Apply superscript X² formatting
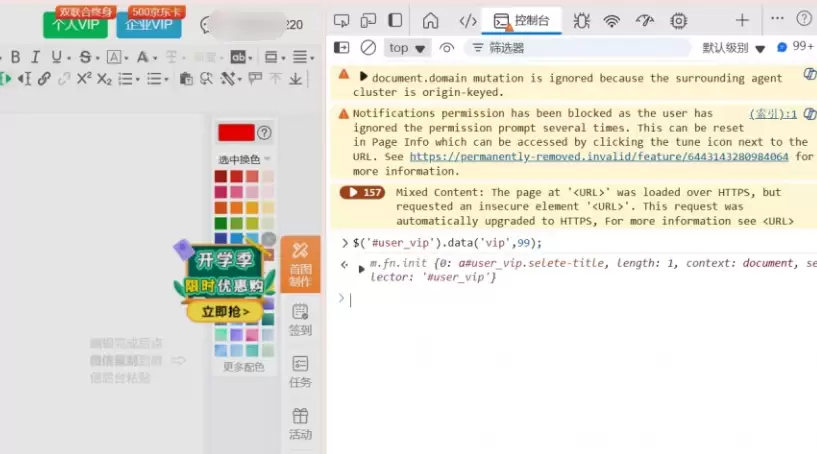Viewport: 817px width, 454px height. click(84, 79)
